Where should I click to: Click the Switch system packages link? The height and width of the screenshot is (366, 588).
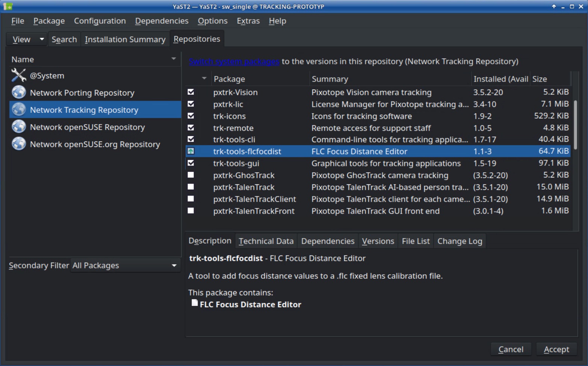[234, 61]
